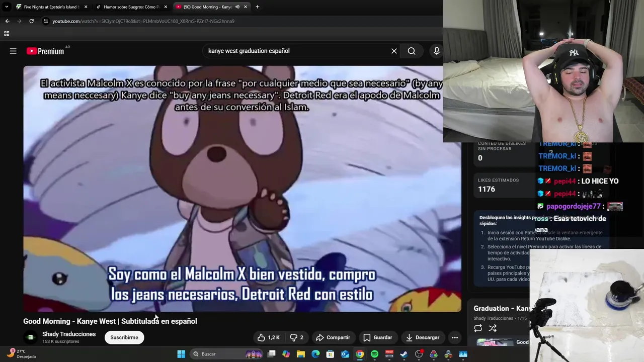The image size is (644, 362).
Task: Open OBS Studio from the taskbar
Action: (x=419, y=354)
